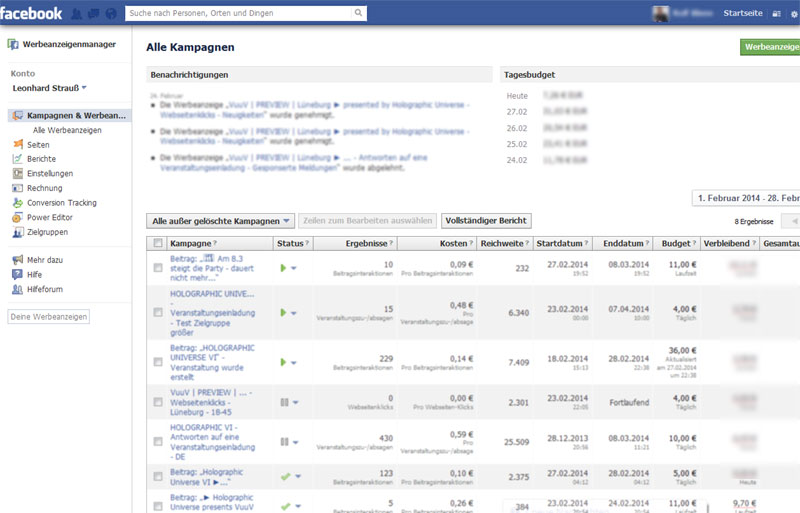This screenshot has height=513, width=800.
Task: Click the Power Editor icon
Action: coord(18,217)
